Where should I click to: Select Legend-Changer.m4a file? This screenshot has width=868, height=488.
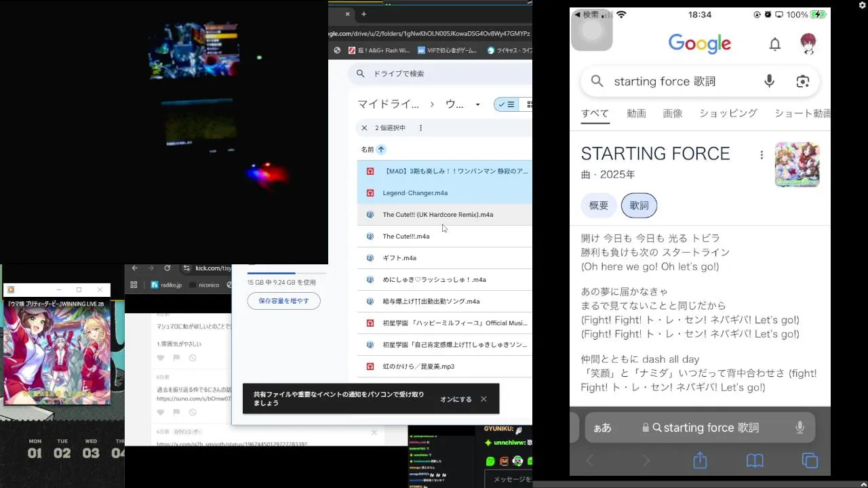coord(444,192)
